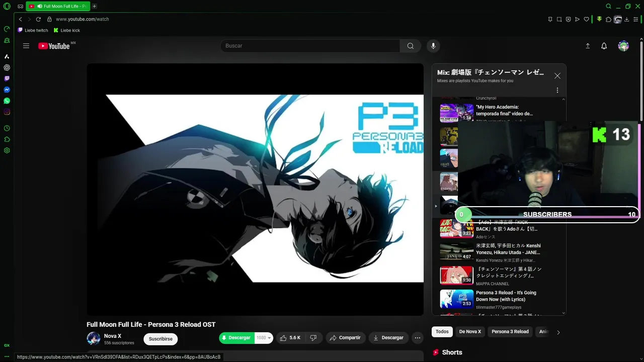
Task: Open the ad blocker shield icon
Action: point(568,19)
